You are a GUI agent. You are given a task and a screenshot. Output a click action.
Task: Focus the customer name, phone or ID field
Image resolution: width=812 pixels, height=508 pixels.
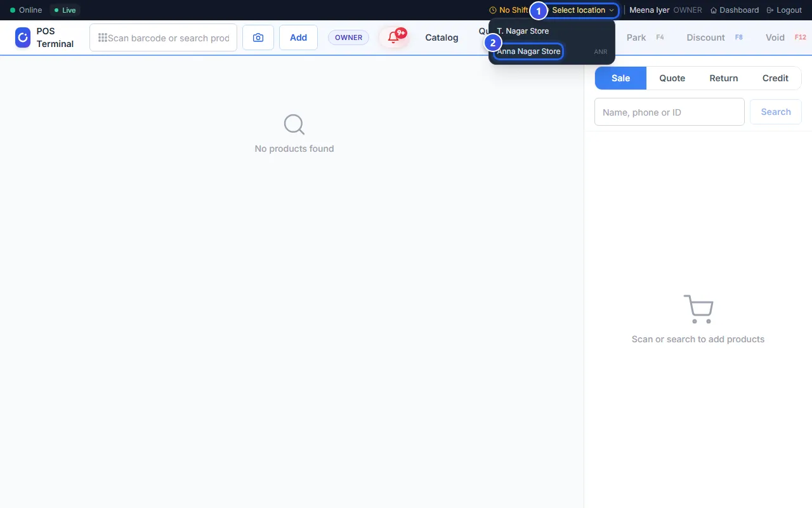[x=669, y=112]
